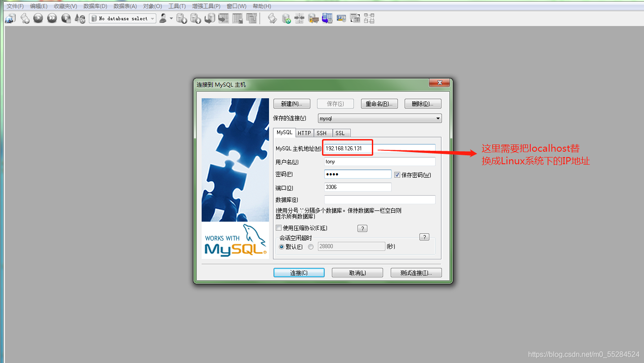The image size is (644, 363).
Task: Click the restore from SQL dump icon
Action: pos(209,18)
